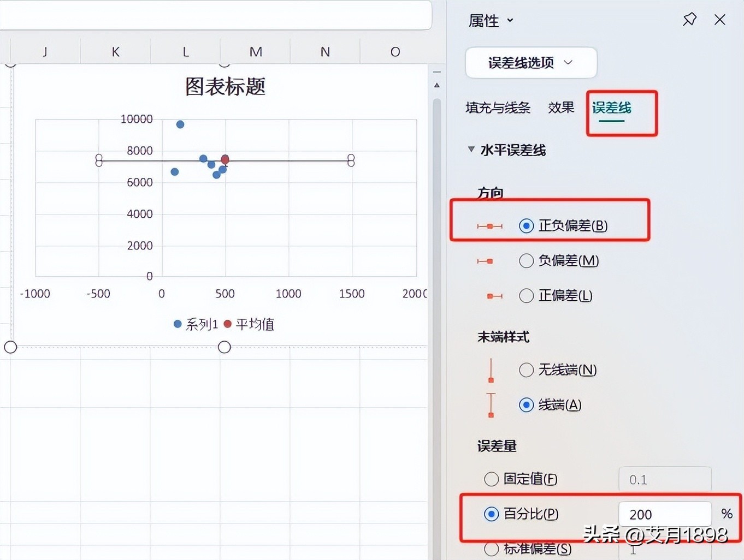This screenshot has width=744, height=560.
Task: Click the red 平均值 data point
Action: [225, 159]
